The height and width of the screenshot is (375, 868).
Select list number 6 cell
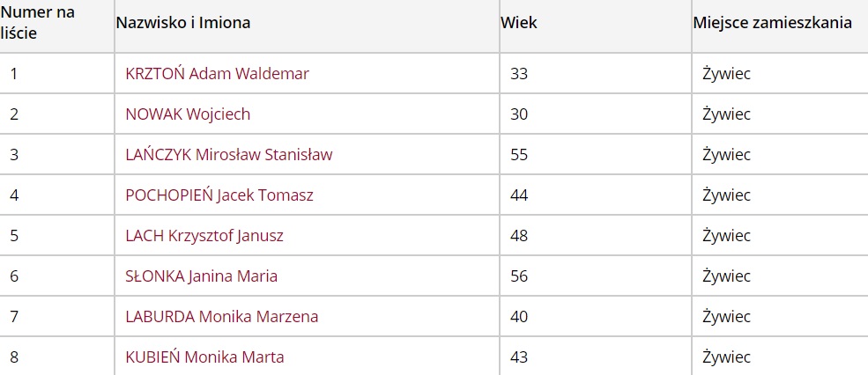(14, 276)
